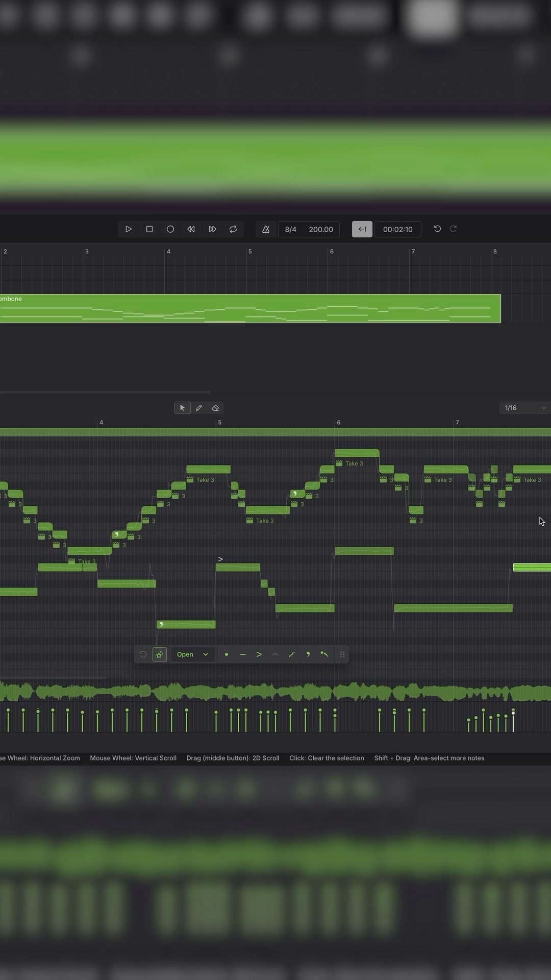This screenshot has width=551, height=980.
Task: Stop playback with the square Stop button
Action: pos(149,229)
